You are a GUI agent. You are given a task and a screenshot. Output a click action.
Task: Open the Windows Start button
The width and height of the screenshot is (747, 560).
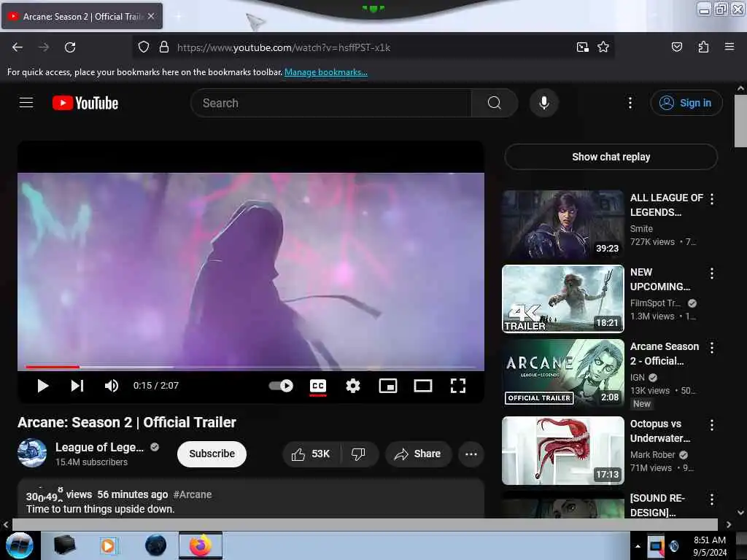pyautogui.click(x=20, y=545)
